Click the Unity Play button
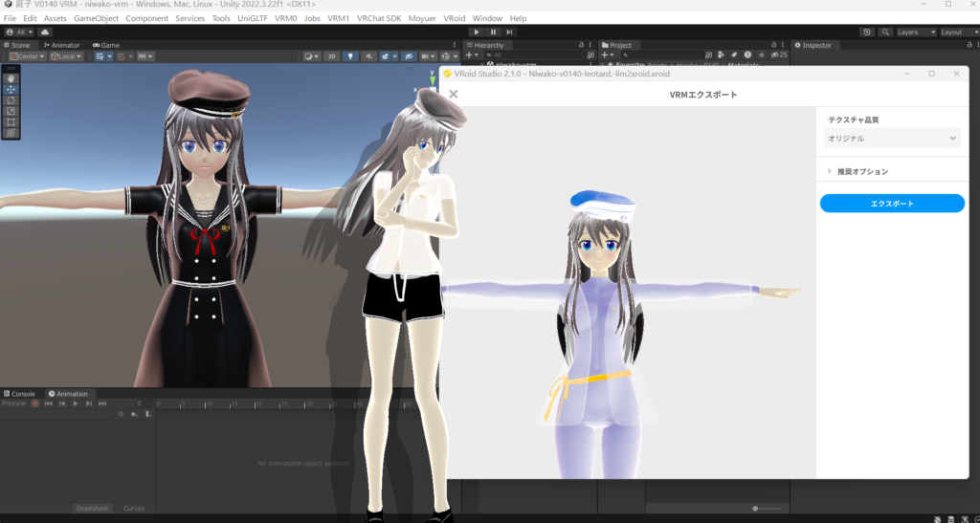 coord(477,32)
